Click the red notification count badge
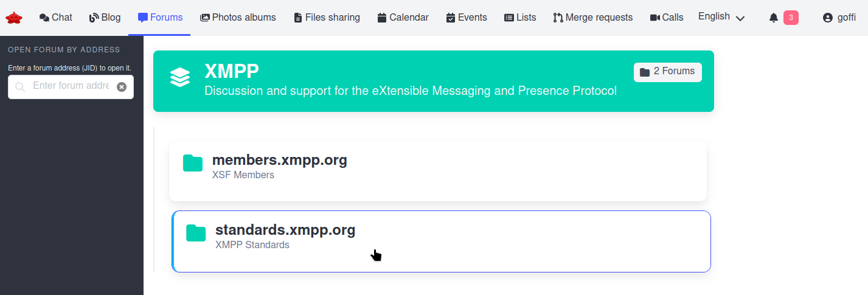The width and height of the screenshot is (868, 295). point(791,18)
